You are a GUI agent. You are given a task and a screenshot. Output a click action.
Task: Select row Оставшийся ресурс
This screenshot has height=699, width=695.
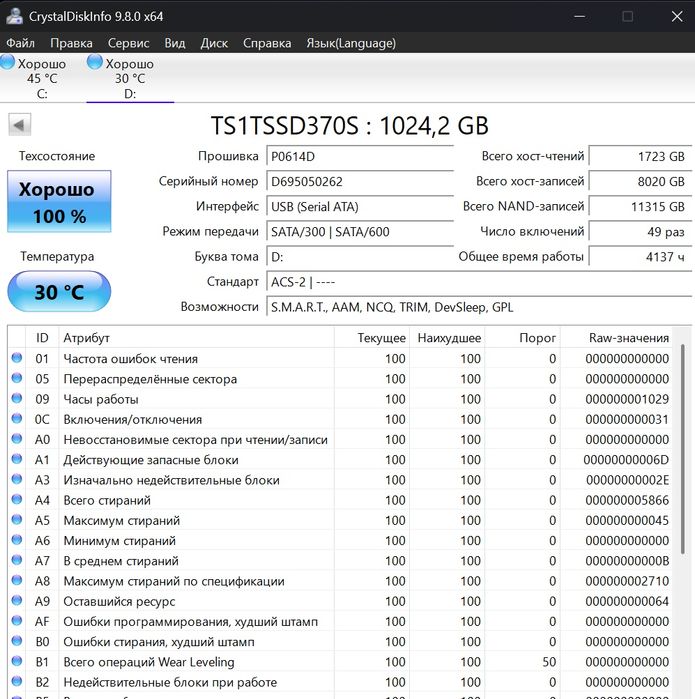click(x=340, y=601)
